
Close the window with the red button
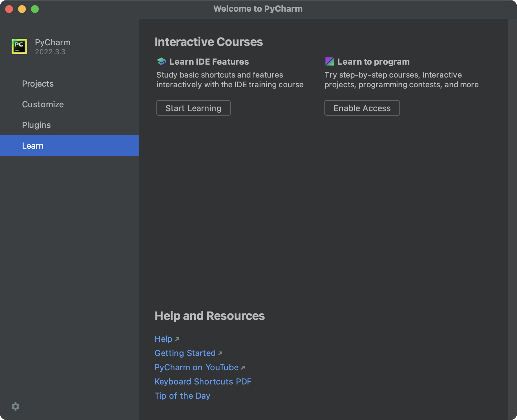9,9
